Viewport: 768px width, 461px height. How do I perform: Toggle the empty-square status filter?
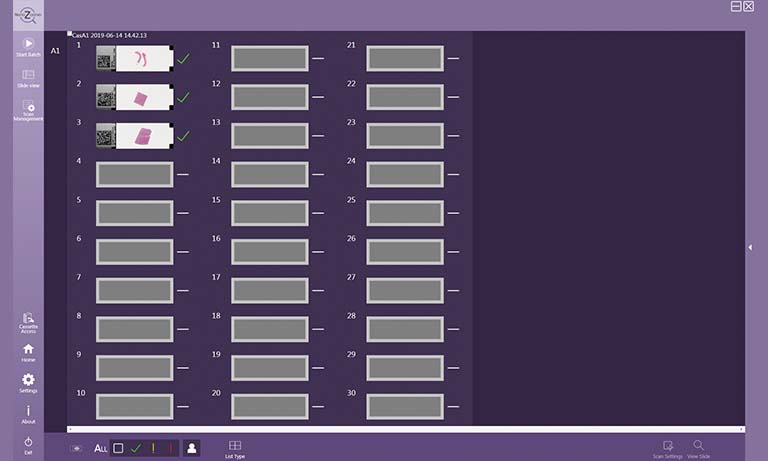118,448
